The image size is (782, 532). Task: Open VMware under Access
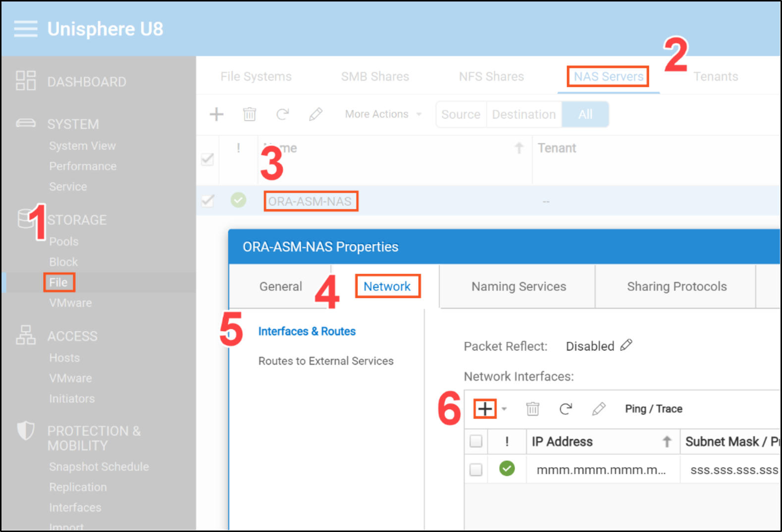pyautogui.click(x=70, y=378)
